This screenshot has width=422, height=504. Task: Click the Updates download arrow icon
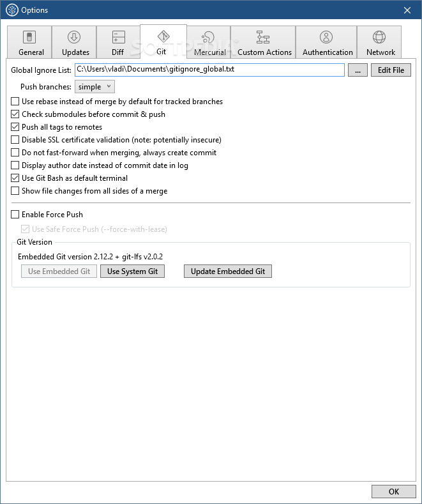point(74,37)
